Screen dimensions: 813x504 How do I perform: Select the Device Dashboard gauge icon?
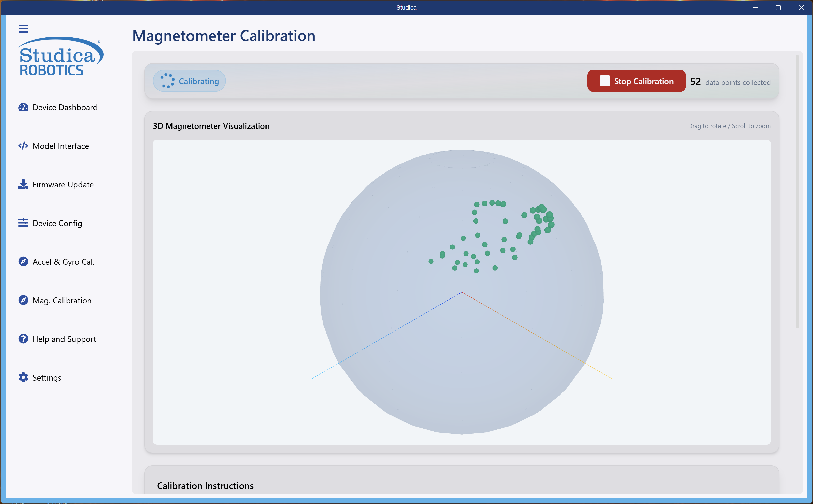(x=23, y=107)
